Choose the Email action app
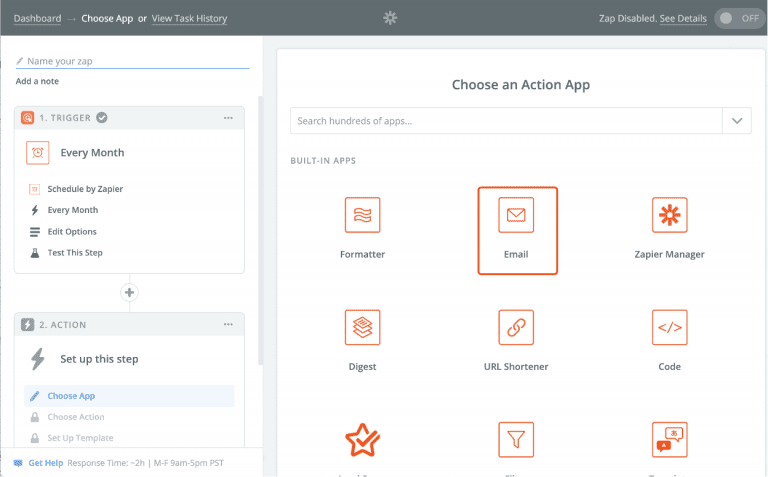Viewport: 768px width, 477px height. 517,215
